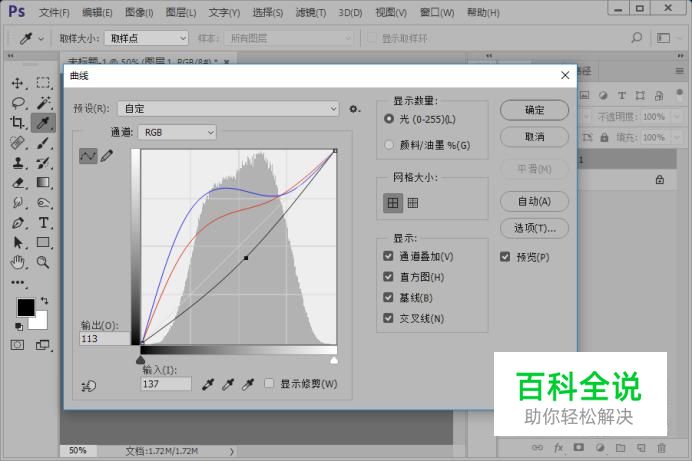Toggle 通道叠加 checkbox
Screen dimensions: 692x461
point(388,256)
